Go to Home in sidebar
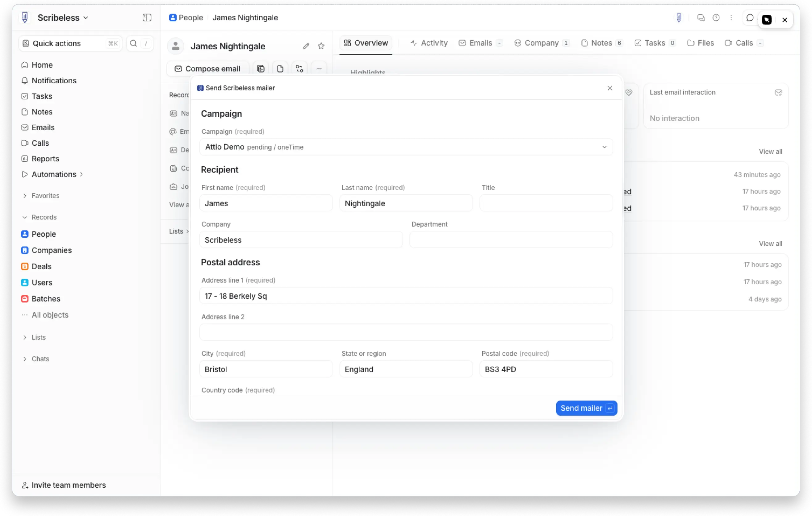The width and height of the screenshot is (812, 516). [42, 65]
